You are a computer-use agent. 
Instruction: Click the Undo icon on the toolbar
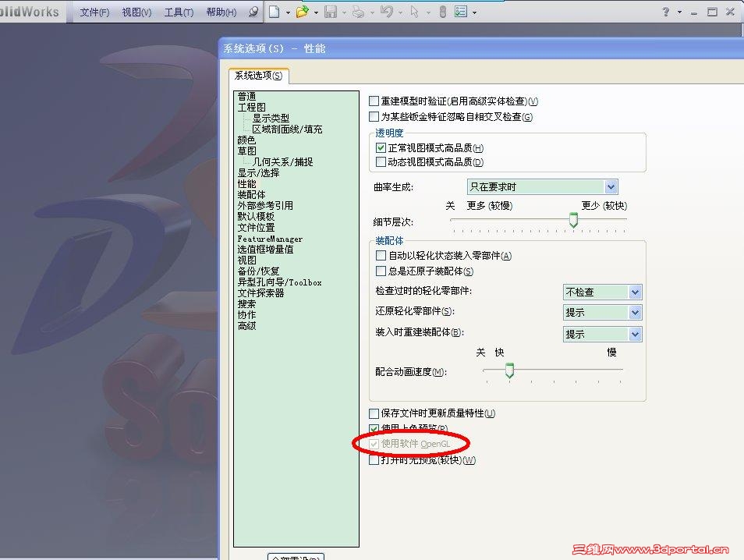pos(388,12)
